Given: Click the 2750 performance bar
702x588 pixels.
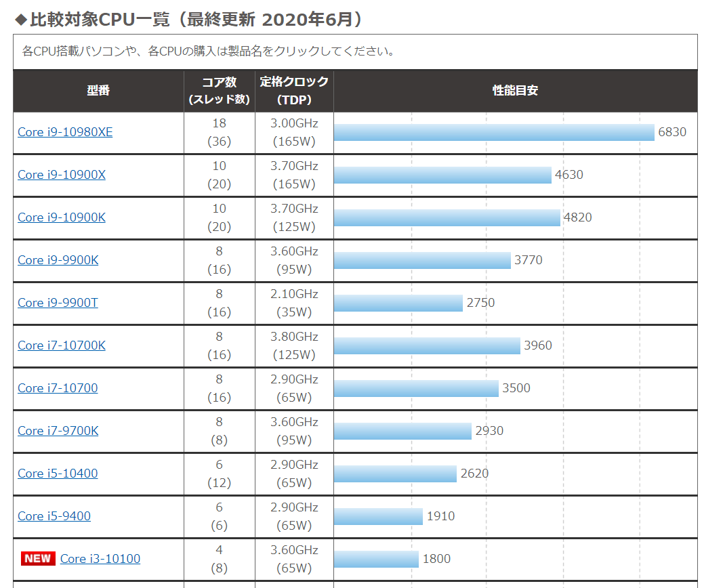Looking at the screenshot, I should 398,303.
